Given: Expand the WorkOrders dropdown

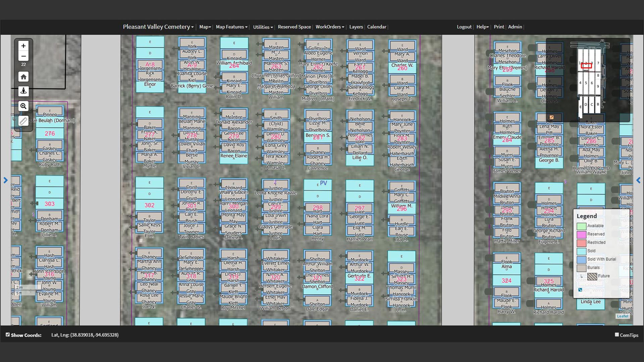Looking at the screenshot, I should pos(330,27).
